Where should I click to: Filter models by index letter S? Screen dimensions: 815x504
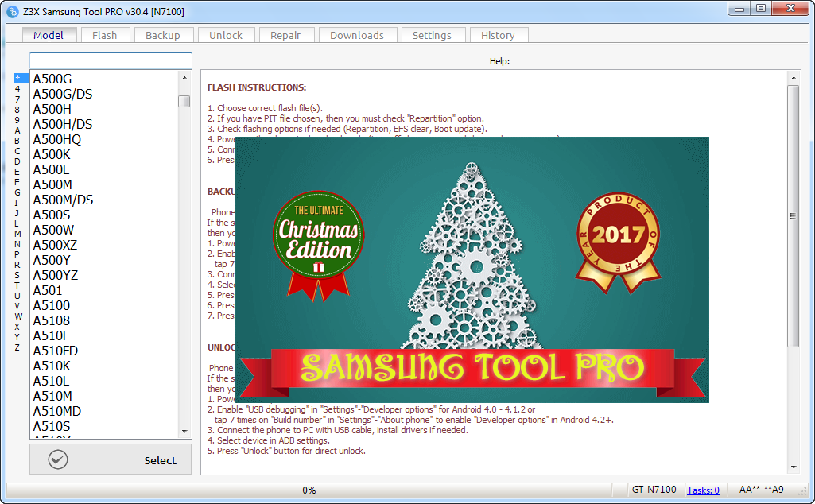tap(17, 275)
